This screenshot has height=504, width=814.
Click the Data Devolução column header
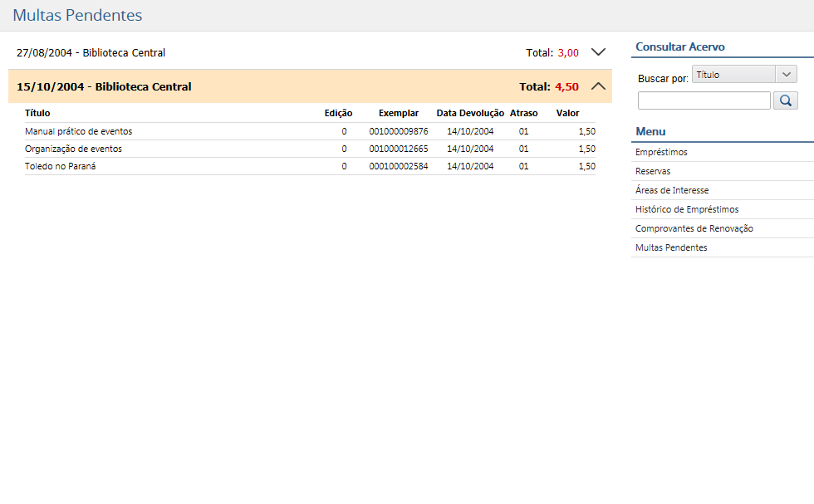point(470,113)
